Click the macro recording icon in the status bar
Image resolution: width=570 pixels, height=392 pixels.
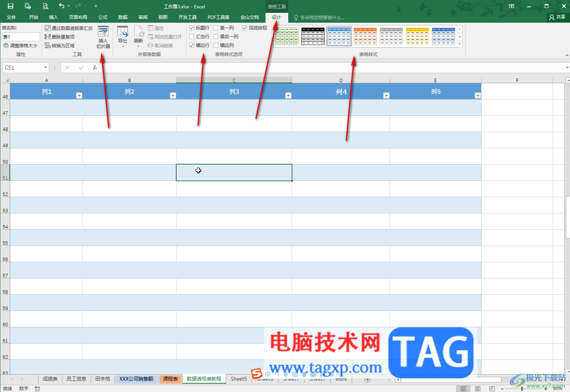37,389
